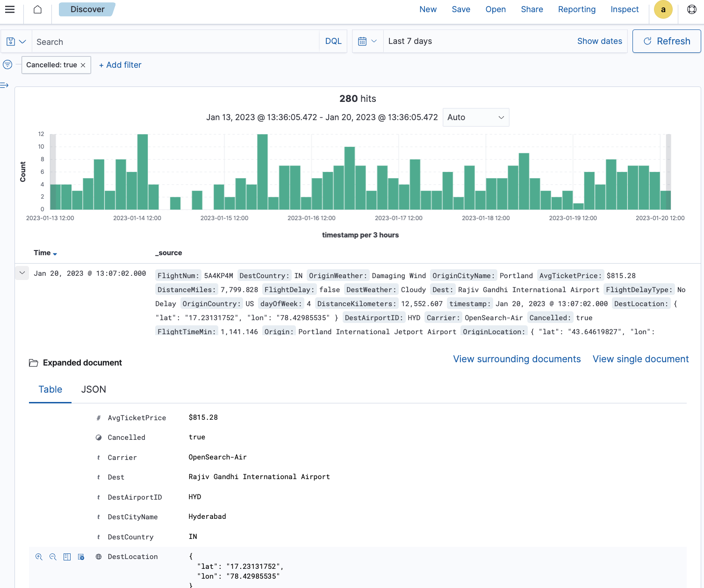704x588 pixels.
Task: Click DestLocation field name in table
Action: (133, 557)
